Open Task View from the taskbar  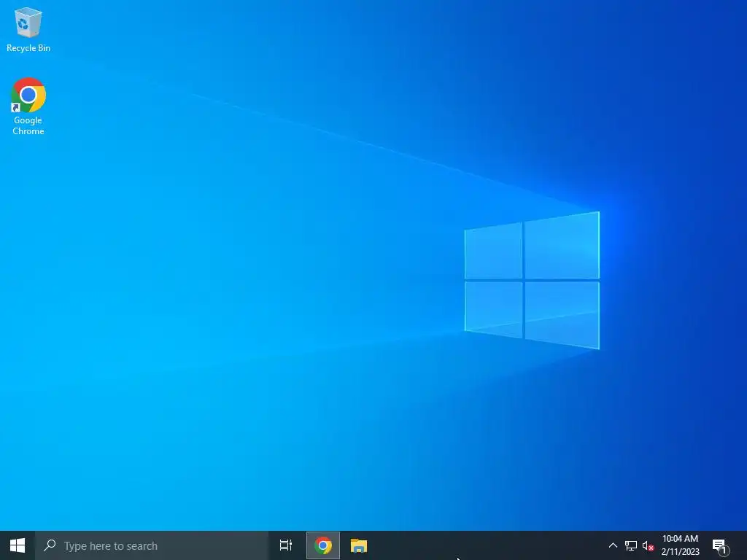(286, 545)
